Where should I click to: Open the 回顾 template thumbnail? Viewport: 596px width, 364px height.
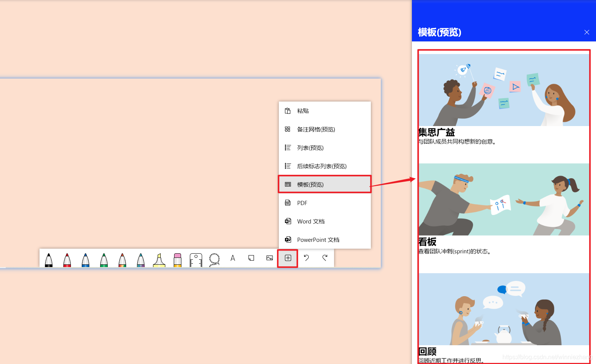504,309
